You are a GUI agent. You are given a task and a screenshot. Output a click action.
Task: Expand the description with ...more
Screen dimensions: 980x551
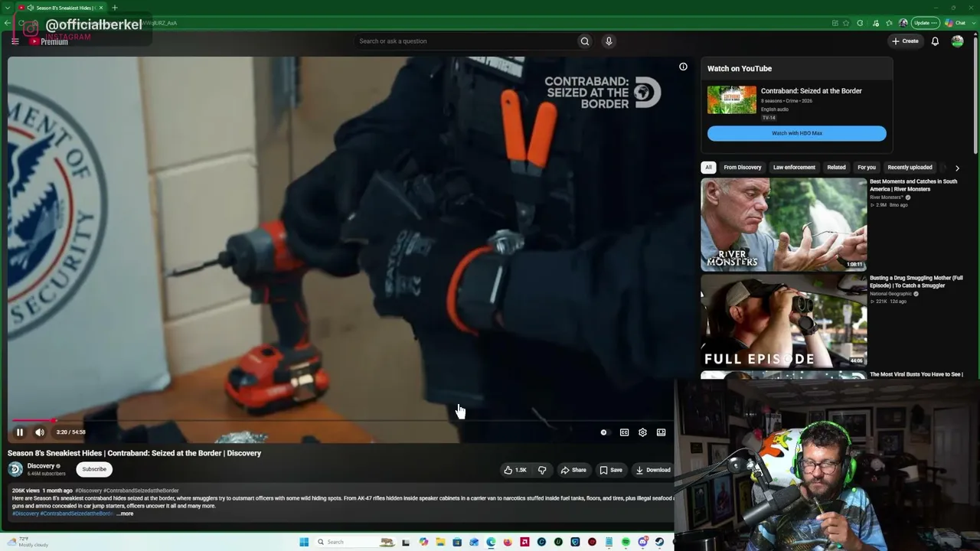(x=125, y=514)
